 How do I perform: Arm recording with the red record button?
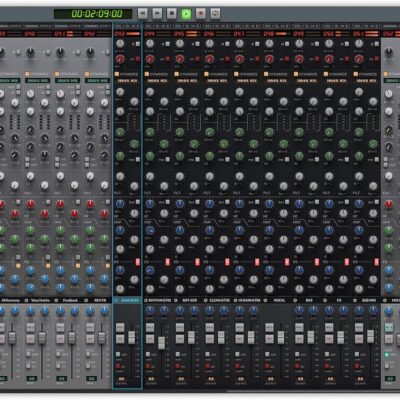201,13
